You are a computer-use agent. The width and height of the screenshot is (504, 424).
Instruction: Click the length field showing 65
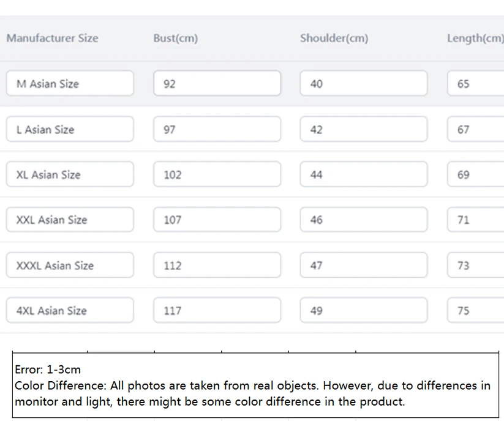[476, 84]
